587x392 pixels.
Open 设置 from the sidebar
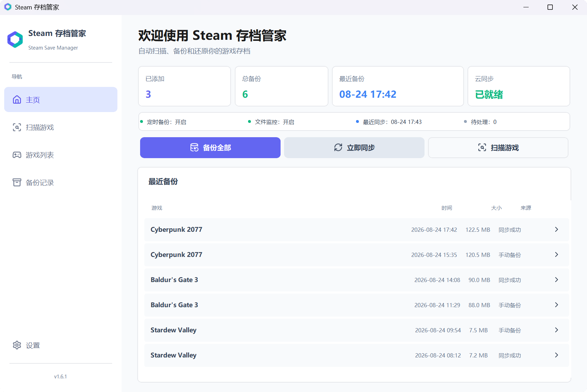coord(61,345)
